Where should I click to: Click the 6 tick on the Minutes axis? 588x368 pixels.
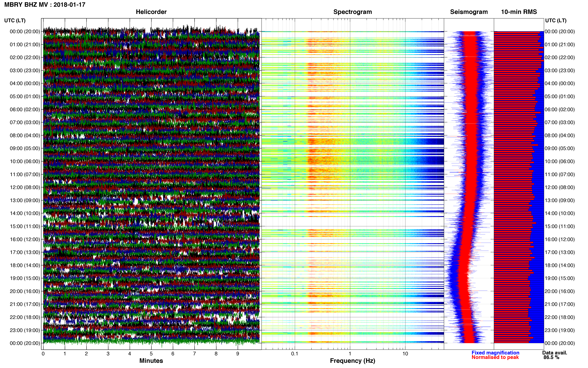(x=173, y=354)
